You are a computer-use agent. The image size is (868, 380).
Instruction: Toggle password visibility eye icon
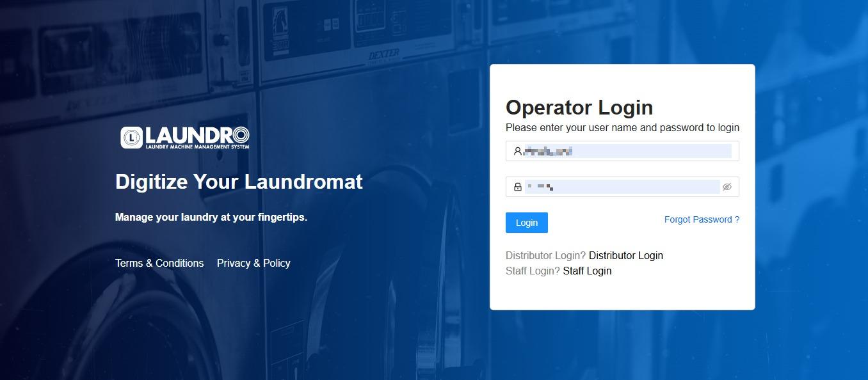click(727, 187)
